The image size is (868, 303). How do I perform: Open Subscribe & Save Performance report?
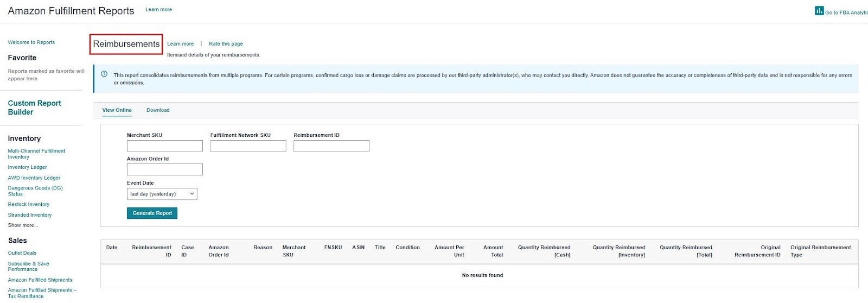28,267
